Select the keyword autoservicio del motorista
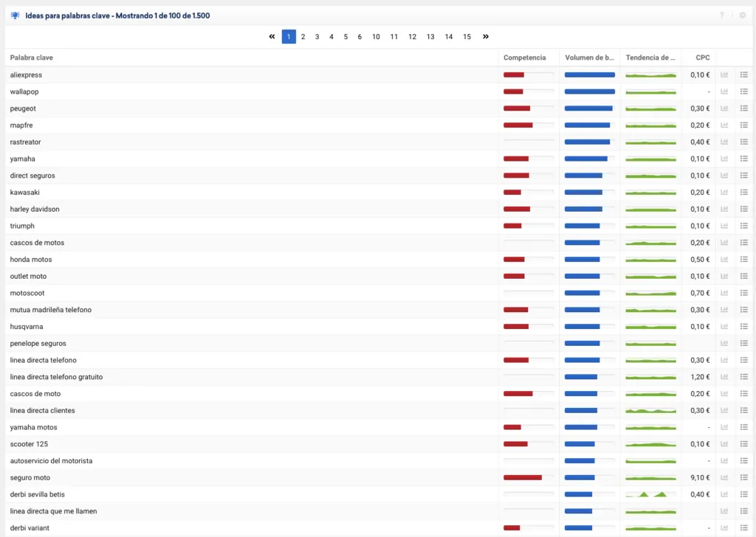 [51, 461]
